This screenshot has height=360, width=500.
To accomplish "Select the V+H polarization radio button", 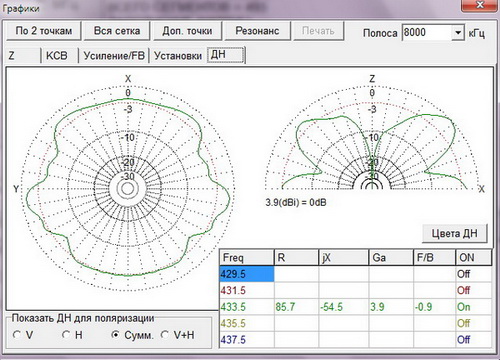I will (165, 335).
